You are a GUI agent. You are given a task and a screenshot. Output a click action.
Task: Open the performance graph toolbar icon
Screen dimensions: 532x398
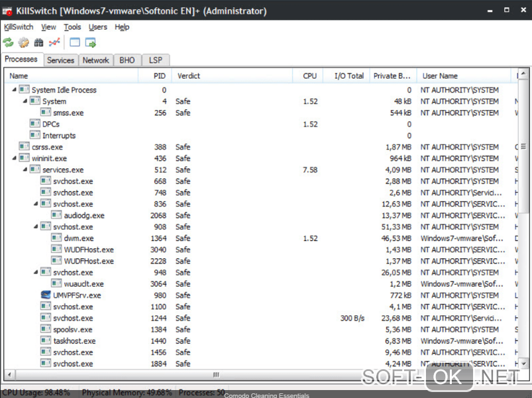coord(54,42)
